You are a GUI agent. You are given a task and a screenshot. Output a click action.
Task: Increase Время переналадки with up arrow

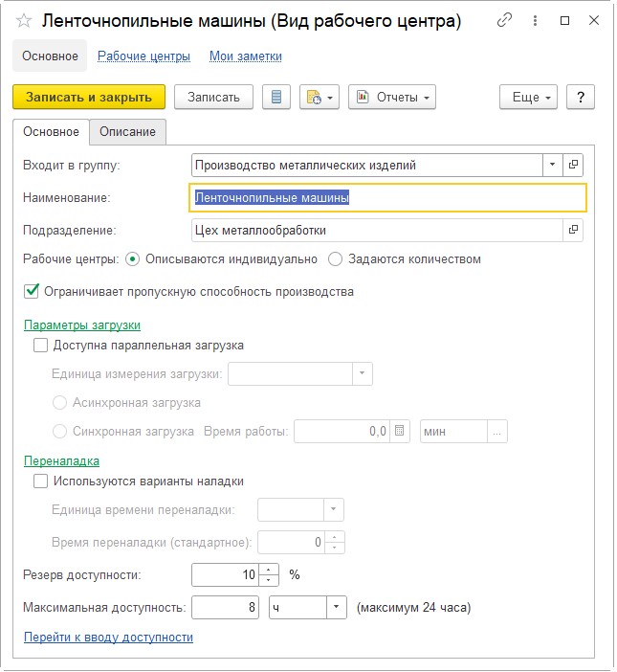tap(335, 537)
